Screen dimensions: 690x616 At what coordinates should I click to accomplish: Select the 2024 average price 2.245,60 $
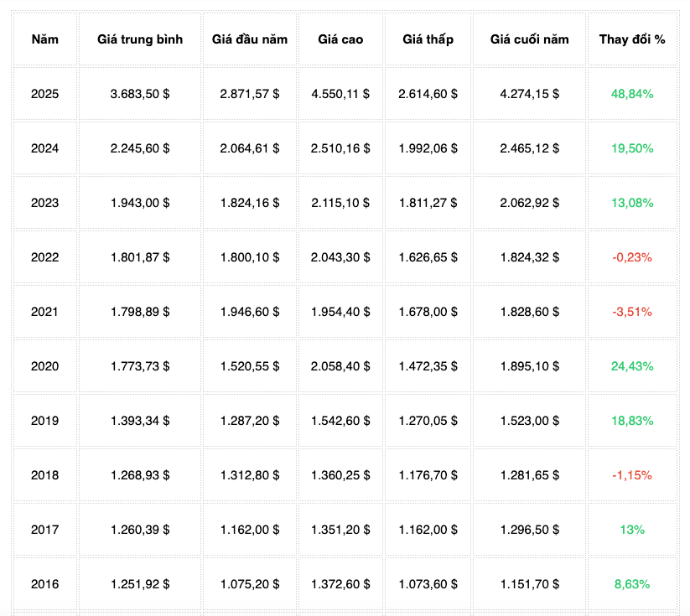tap(140, 148)
